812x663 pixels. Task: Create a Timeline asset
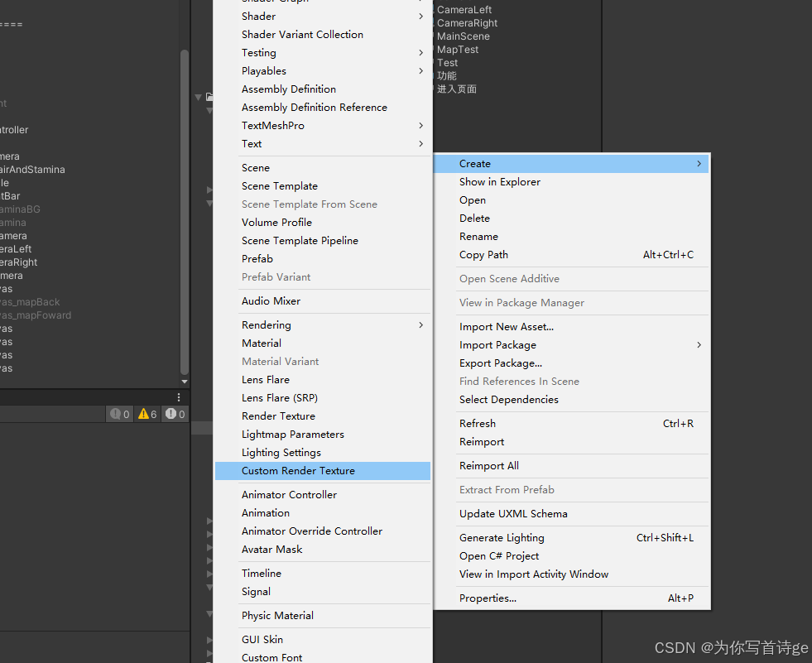coord(323,574)
